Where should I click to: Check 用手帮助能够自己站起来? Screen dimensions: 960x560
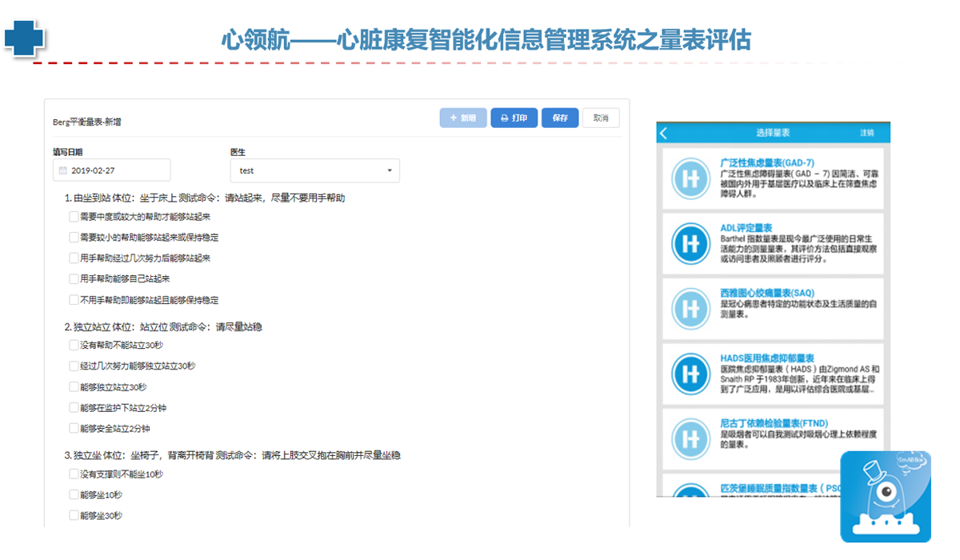point(74,279)
